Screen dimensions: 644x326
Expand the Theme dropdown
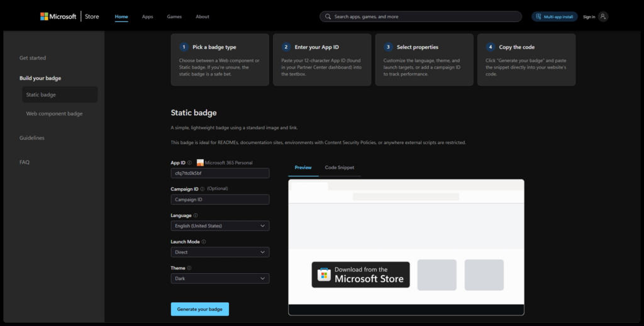tap(219, 279)
